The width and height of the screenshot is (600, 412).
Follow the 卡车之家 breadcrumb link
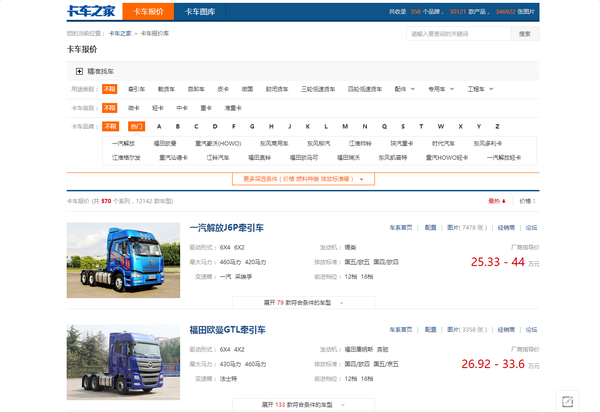[120, 33]
